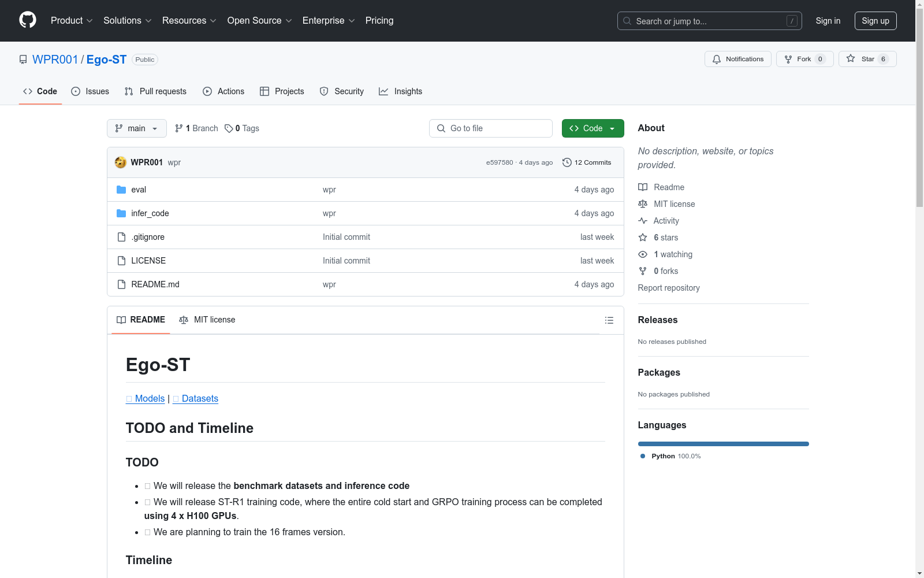Open the README.md file
The height and width of the screenshot is (578, 924).
155,284
